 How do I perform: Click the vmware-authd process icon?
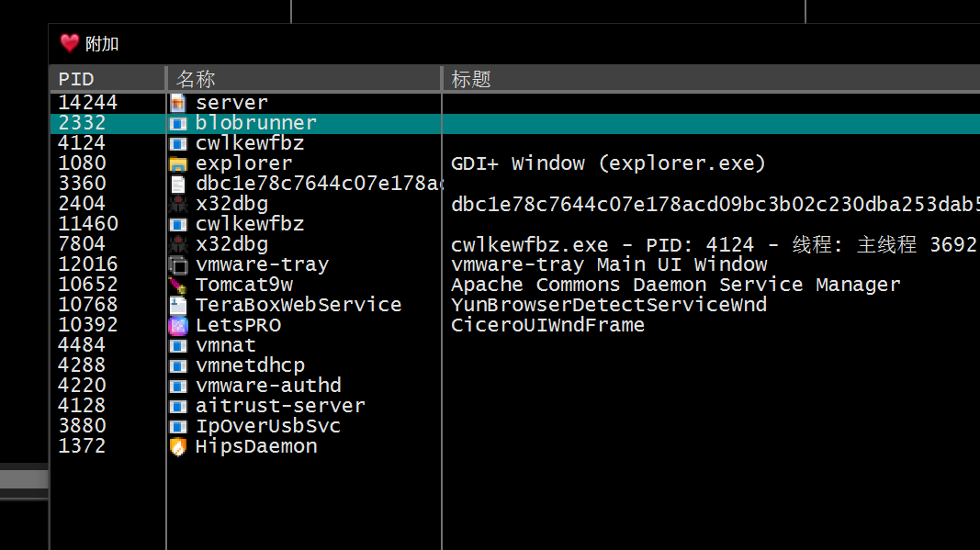click(x=178, y=386)
